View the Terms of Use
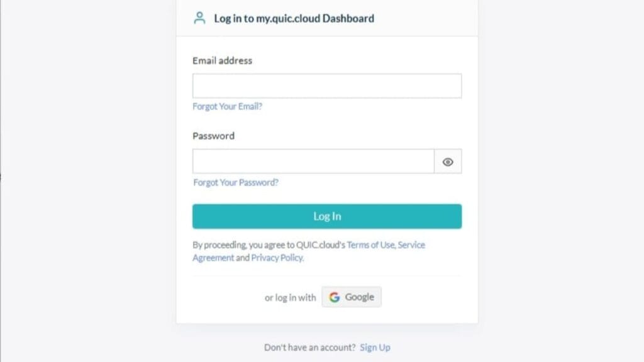This screenshot has width=644, height=362. 371,244
